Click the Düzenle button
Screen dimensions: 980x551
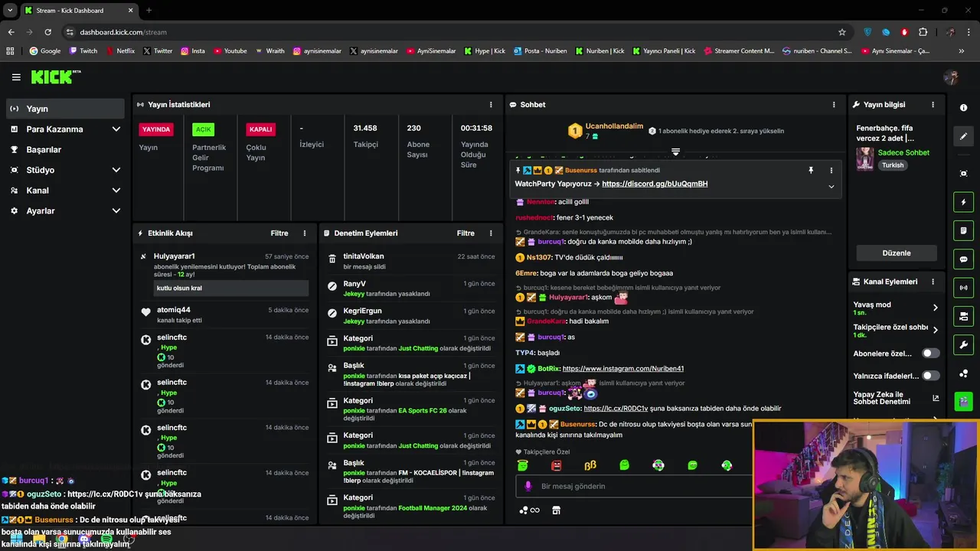pyautogui.click(x=896, y=253)
